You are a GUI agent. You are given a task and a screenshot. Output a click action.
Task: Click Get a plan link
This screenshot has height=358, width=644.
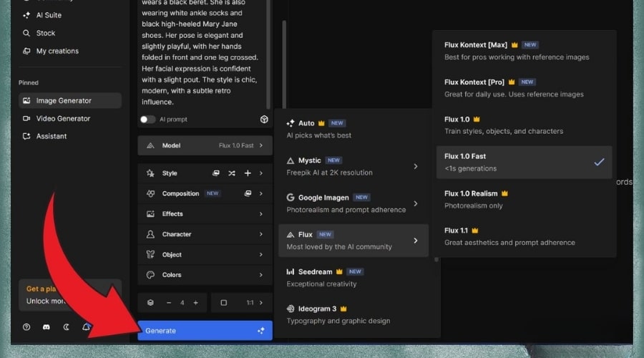pyautogui.click(x=41, y=289)
